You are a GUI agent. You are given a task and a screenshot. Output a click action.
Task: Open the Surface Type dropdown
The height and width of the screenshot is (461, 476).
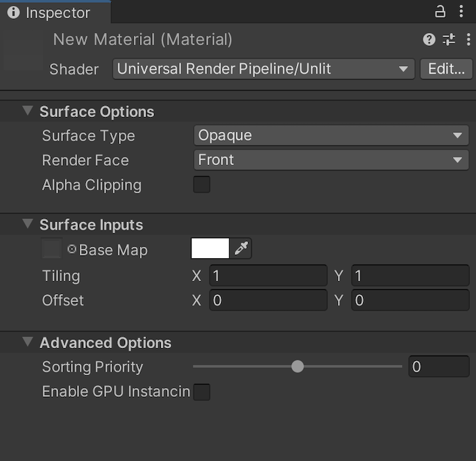pyautogui.click(x=331, y=135)
